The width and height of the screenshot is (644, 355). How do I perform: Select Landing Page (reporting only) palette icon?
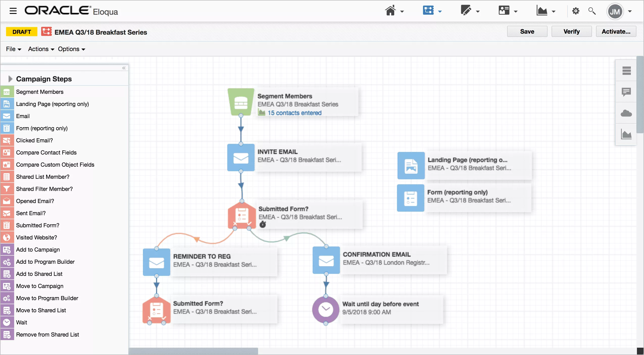click(x=7, y=104)
